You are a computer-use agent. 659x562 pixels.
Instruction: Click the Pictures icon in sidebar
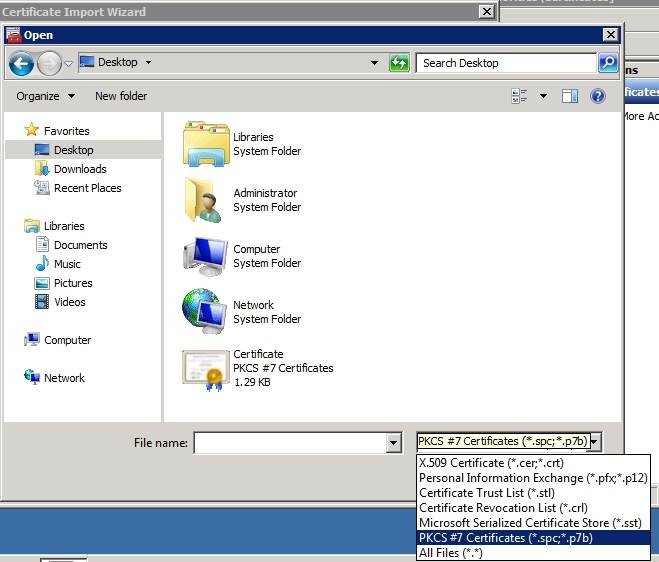point(42,283)
